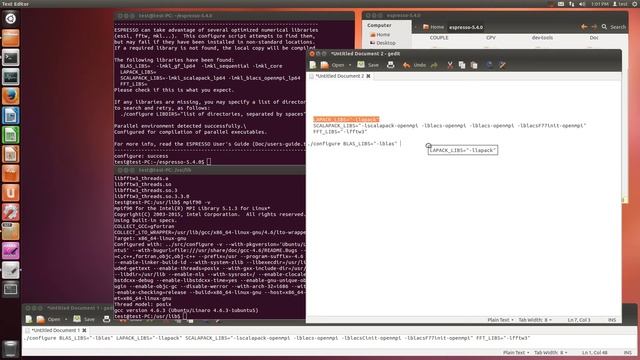The image size is (640, 360).
Task: Focus the /usr/lib terminal prompt
Action: click(150, 316)
